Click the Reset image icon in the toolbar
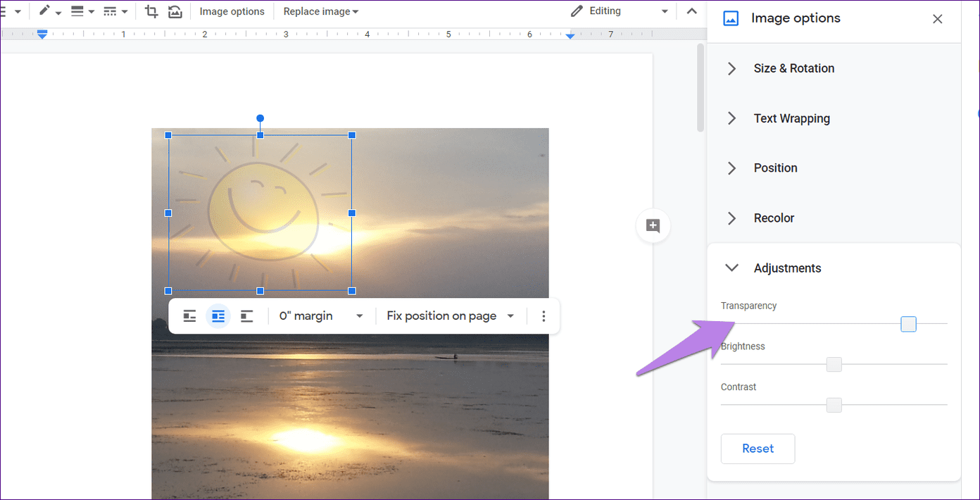This screenshot has width=980, height=500. [175, 11]
